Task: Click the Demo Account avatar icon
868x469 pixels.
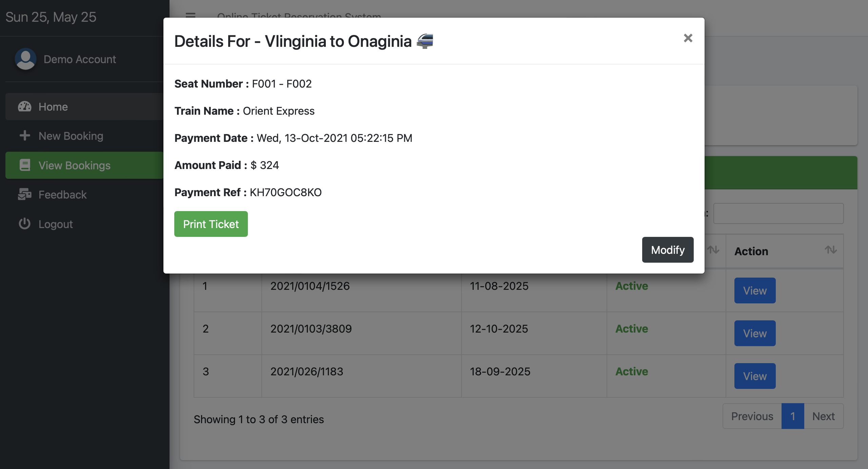Action: click(25, 59)
